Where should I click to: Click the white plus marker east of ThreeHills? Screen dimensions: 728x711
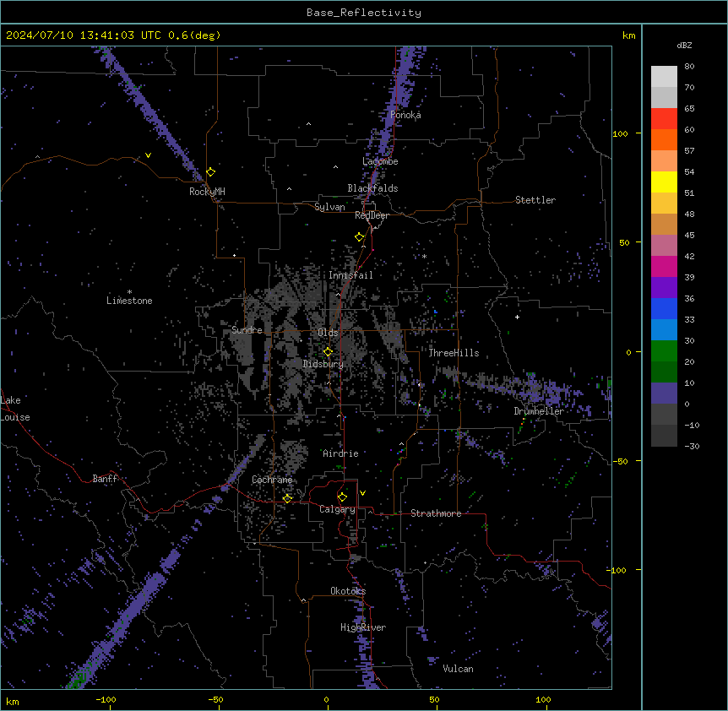517,317
